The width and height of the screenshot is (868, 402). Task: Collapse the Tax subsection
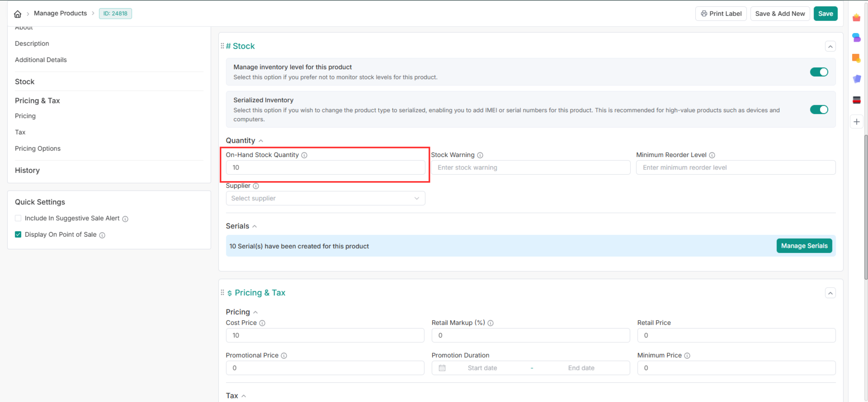(244, 396)
